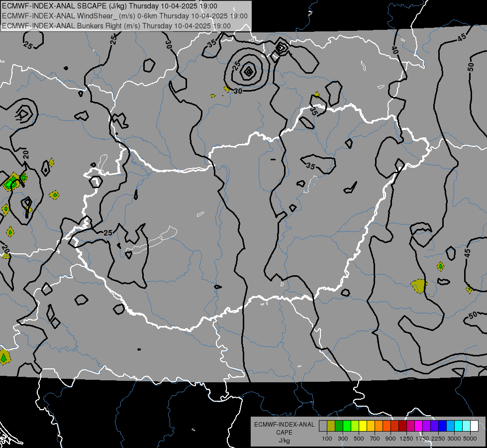Select the pure yellow legend swatch
This screenshot has width=487, height=448.
coord(363,426)
